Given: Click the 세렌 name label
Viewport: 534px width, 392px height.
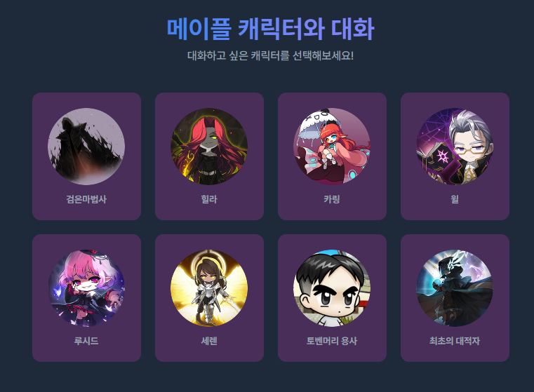Looking at the screenshot, I should pos(209,341).
